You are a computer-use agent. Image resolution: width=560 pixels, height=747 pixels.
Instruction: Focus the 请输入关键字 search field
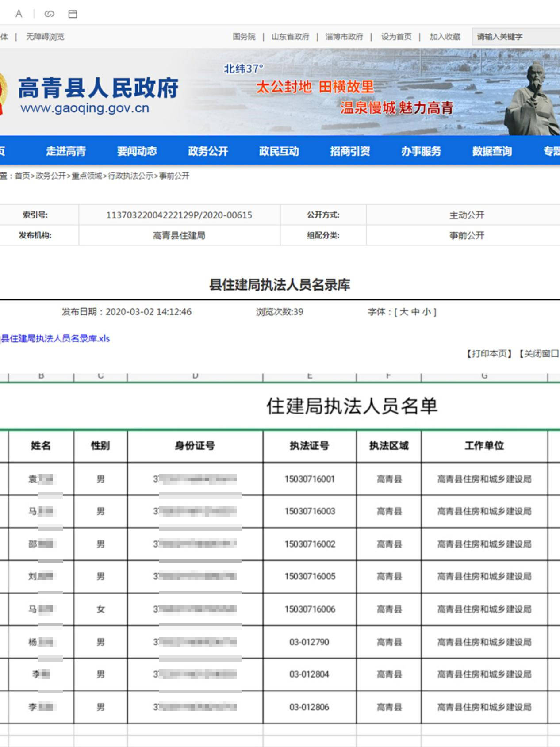(x=516, y=37)
